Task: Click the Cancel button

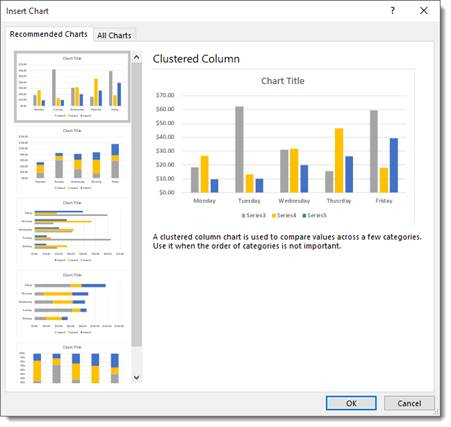Action: [409, 403]
